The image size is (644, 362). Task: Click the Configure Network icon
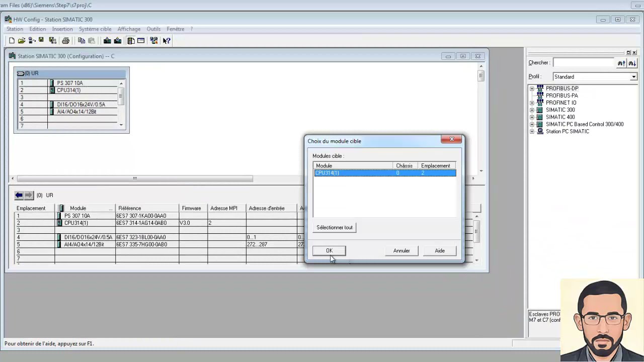(154, 41)
